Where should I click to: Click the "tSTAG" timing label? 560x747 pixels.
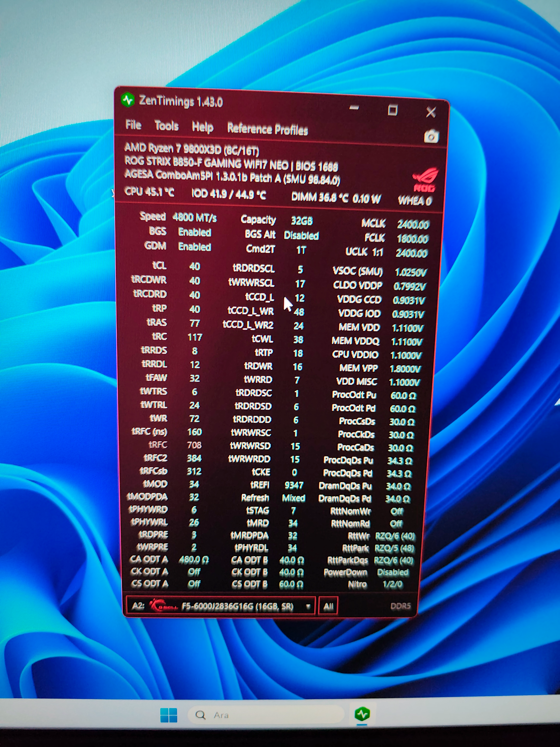pos(258,510)
